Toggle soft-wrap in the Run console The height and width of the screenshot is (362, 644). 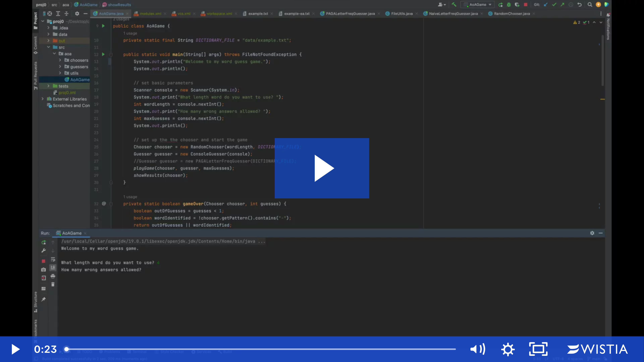point(53,259)
